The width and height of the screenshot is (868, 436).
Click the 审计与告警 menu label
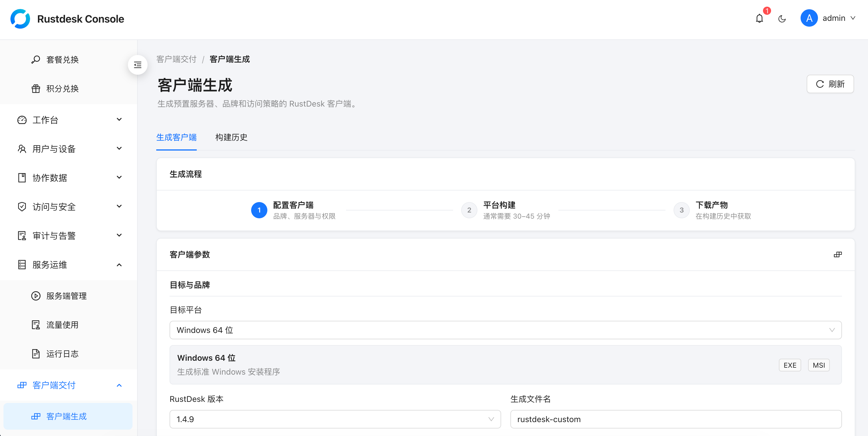(54, 236)
